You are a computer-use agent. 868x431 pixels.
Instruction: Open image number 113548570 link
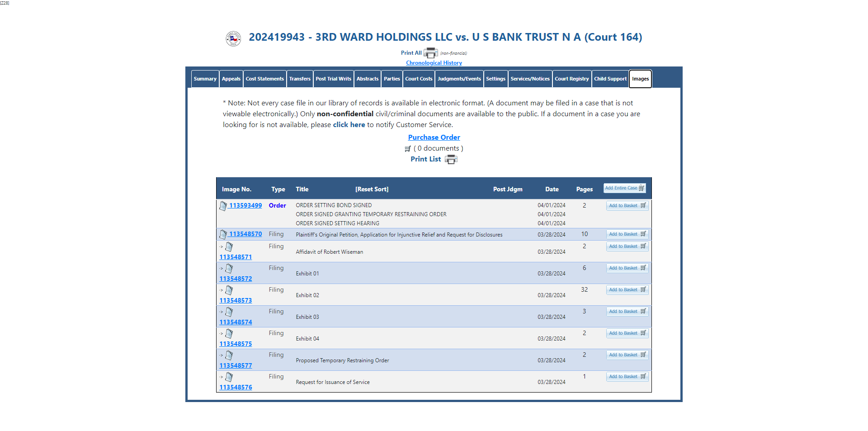coord(245,234)
